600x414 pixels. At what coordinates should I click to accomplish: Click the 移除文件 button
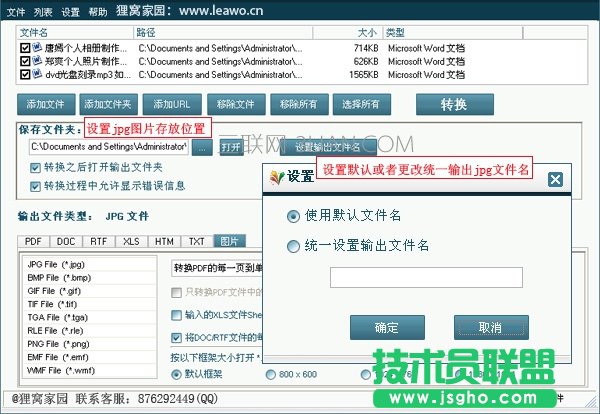click(236, 104)
